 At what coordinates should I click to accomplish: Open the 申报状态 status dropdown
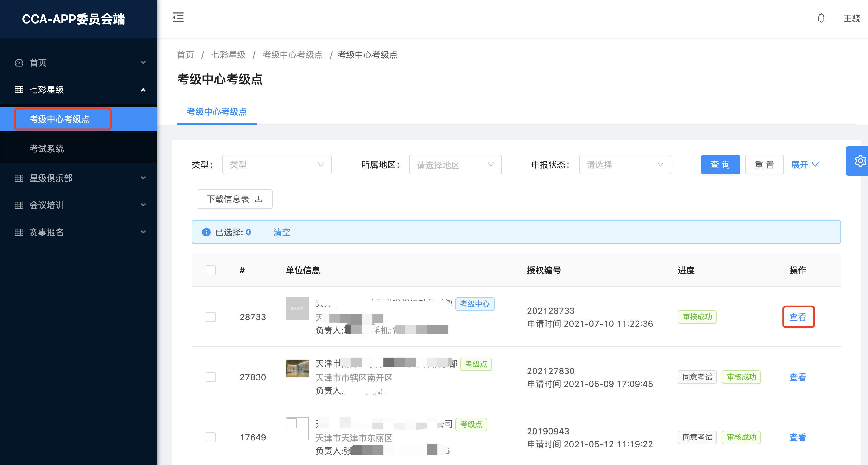625,165
